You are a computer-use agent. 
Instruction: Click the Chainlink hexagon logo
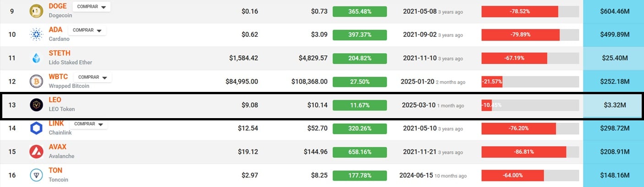[36, 128]
